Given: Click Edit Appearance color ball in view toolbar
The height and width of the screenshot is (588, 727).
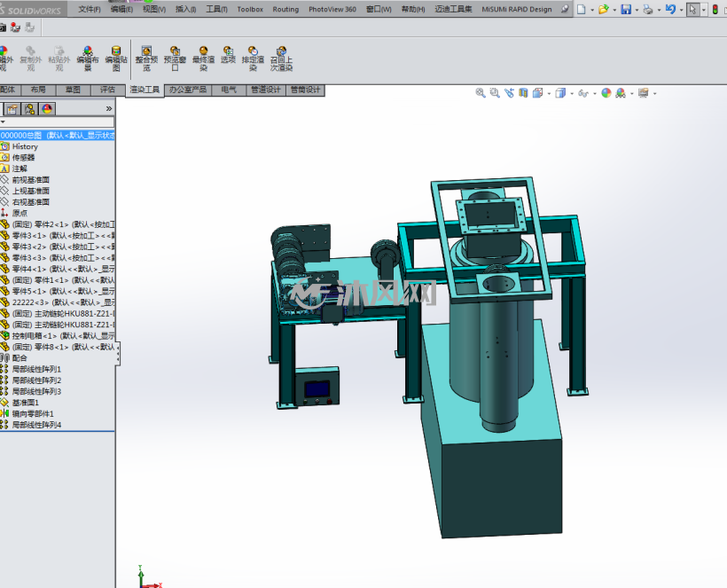Looking at the screenshot, I should tap(606, 93).
